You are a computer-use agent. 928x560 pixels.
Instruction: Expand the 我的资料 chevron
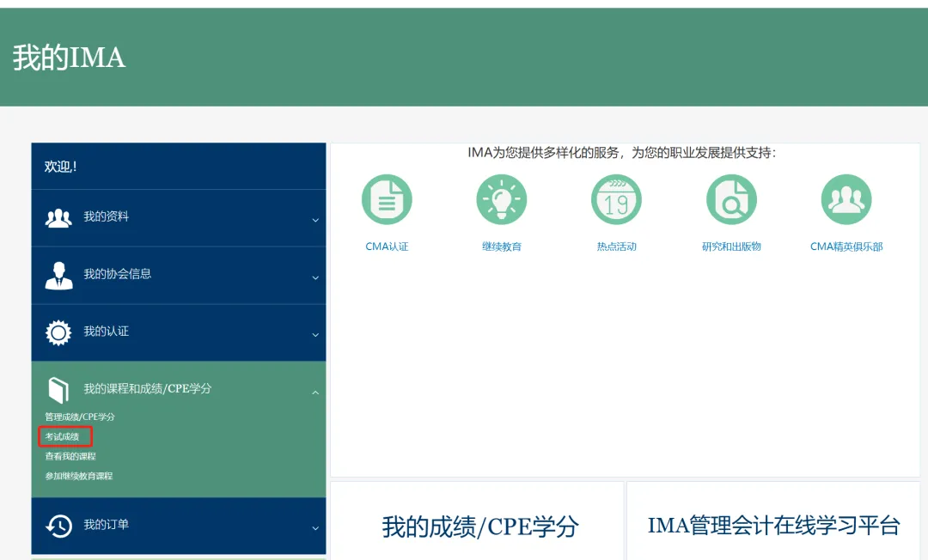tap(315, 220)
